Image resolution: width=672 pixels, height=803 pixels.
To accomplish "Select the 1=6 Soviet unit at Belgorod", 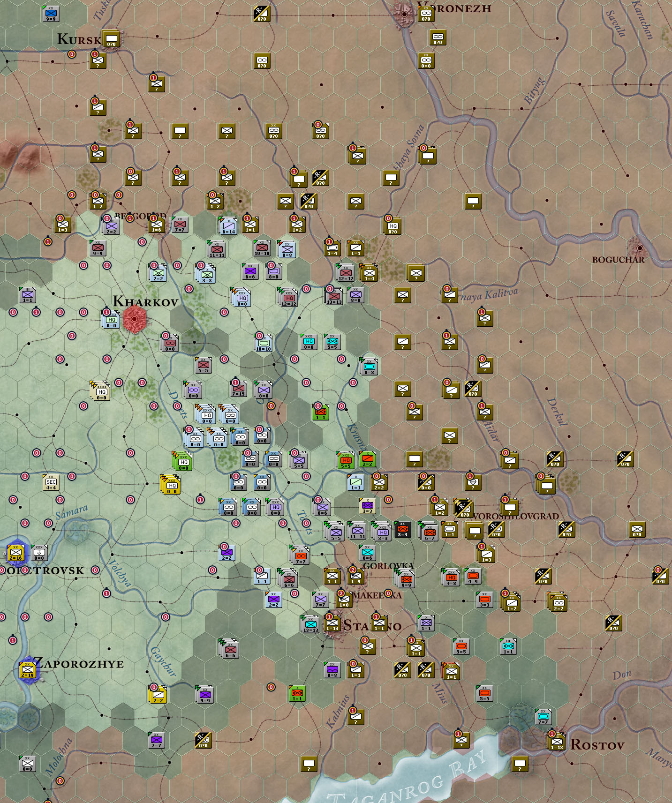I will pyautogui.click(x=157, y=225).
